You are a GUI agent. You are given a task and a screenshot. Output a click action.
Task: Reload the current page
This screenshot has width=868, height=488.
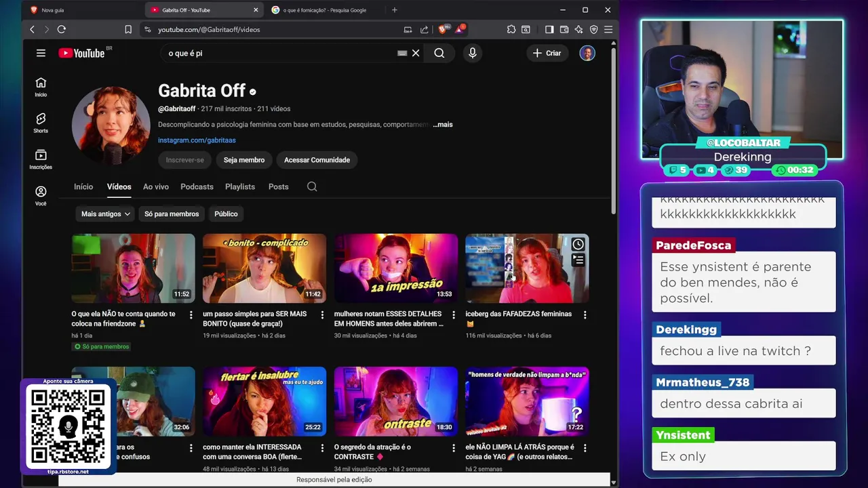[x=62, y=29]
